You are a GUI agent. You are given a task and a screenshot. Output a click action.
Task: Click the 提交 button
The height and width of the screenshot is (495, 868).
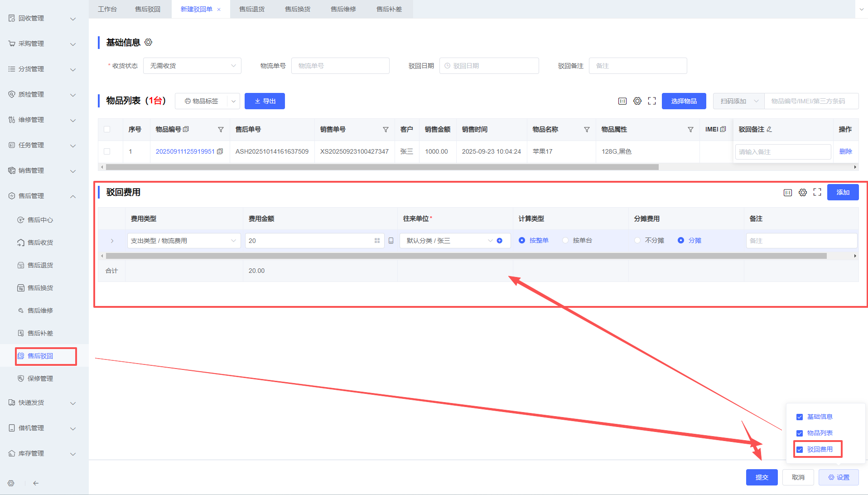point(762,477)
